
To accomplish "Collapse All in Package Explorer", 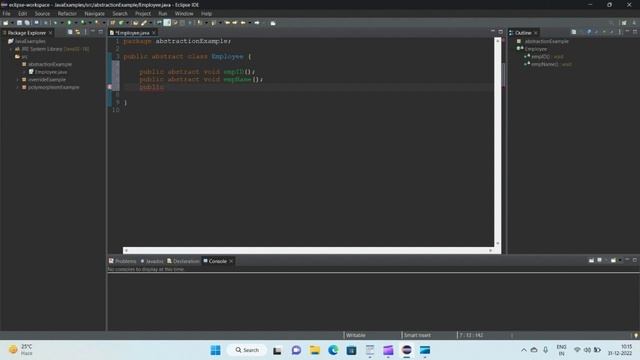I will tap(70, 32).
